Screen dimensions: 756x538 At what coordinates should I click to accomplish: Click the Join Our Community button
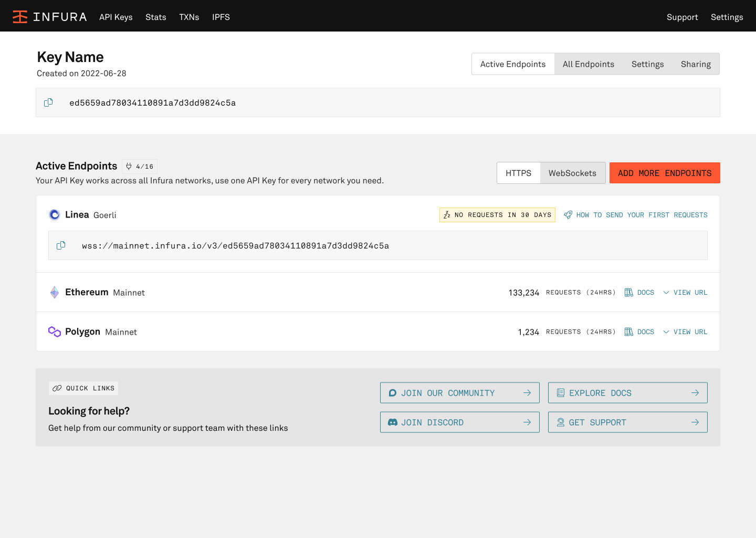(460, 393)
